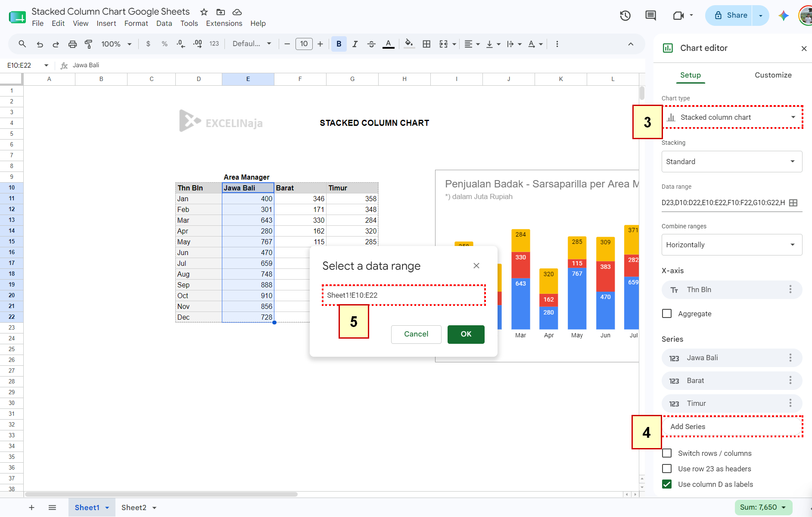This screenshot has height=517, width=812.
Task: Open the Gemini sparkle icon
Action: [x=784, y=16]
